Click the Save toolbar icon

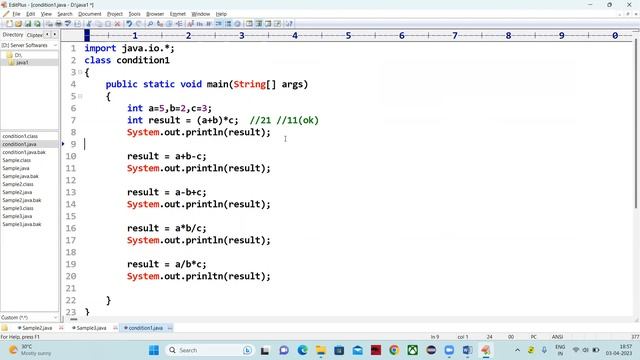pos(28,24)
